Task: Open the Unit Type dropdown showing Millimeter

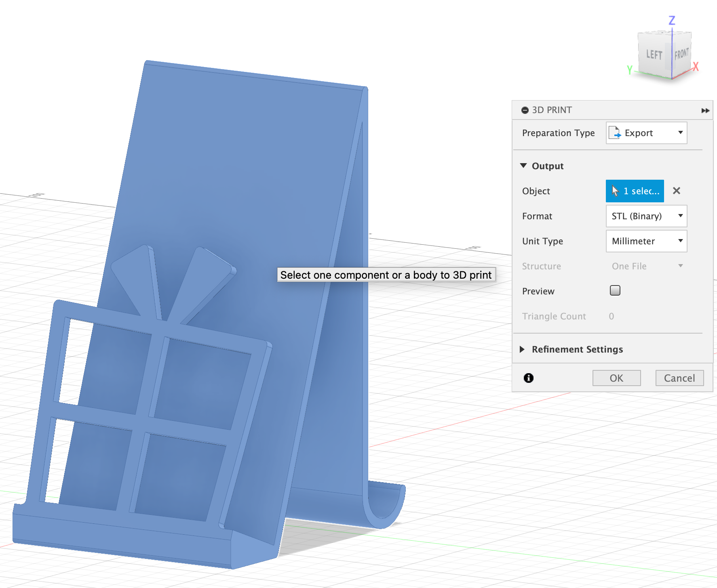Action: 646,241
